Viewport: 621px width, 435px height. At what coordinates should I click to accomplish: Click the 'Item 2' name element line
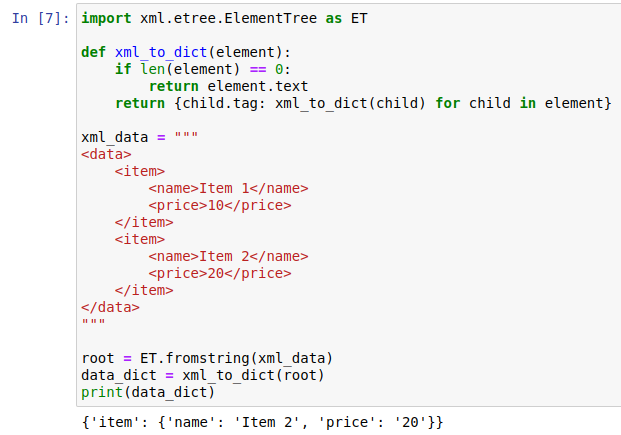[228, 257]
